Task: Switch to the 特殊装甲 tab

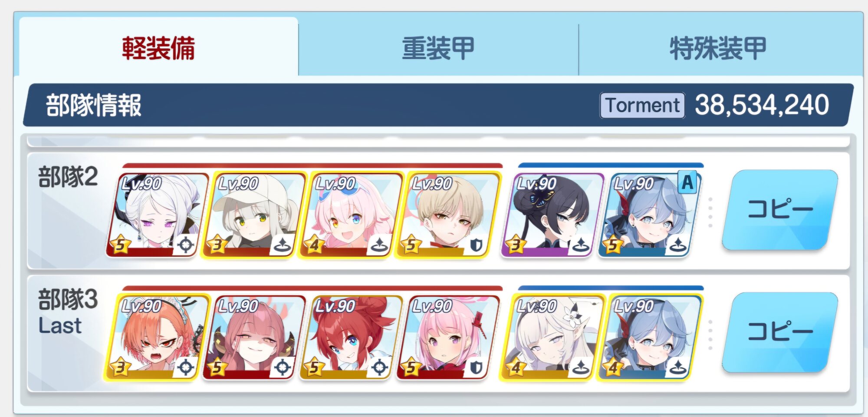Action: [x=718, y=48]
